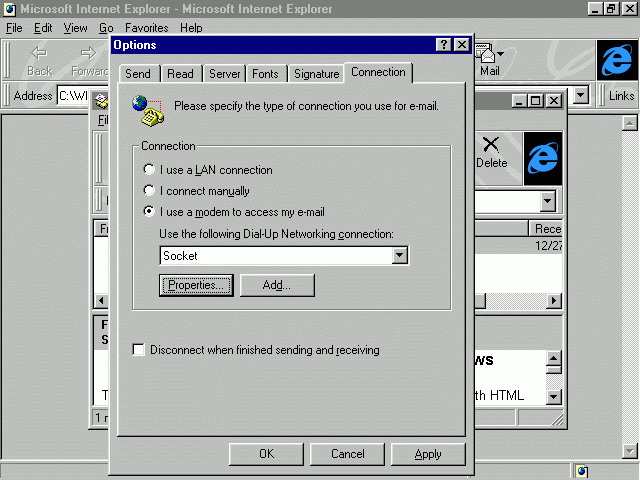Image resolution: width=640 pixels, height=480 pixels.
Task: Click the Properties... button
Action: pyautogui.click(x=196, y=285)
